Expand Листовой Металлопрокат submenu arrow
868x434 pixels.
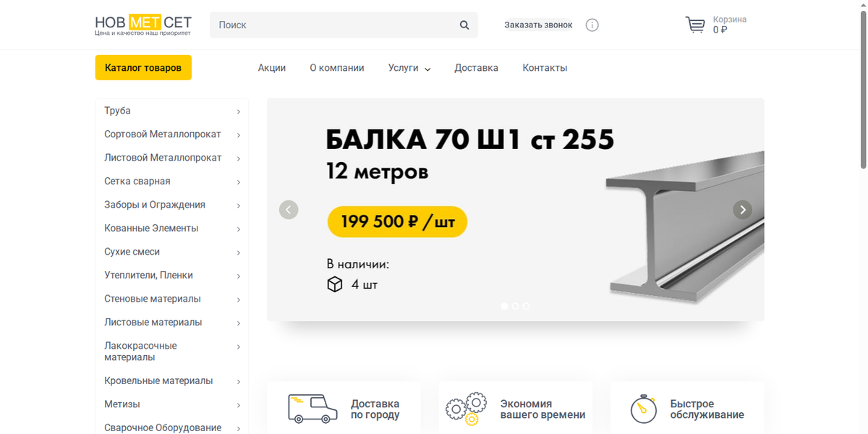239,158
